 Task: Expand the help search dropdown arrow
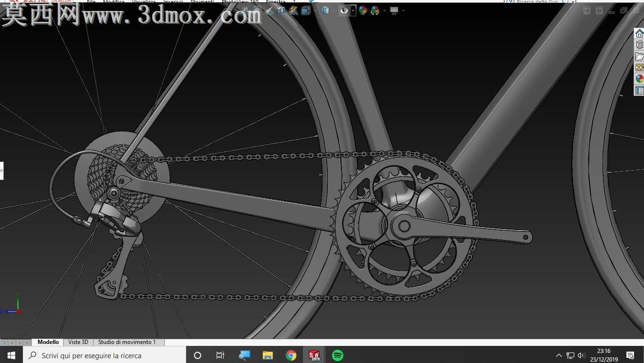tap(573, 1)
